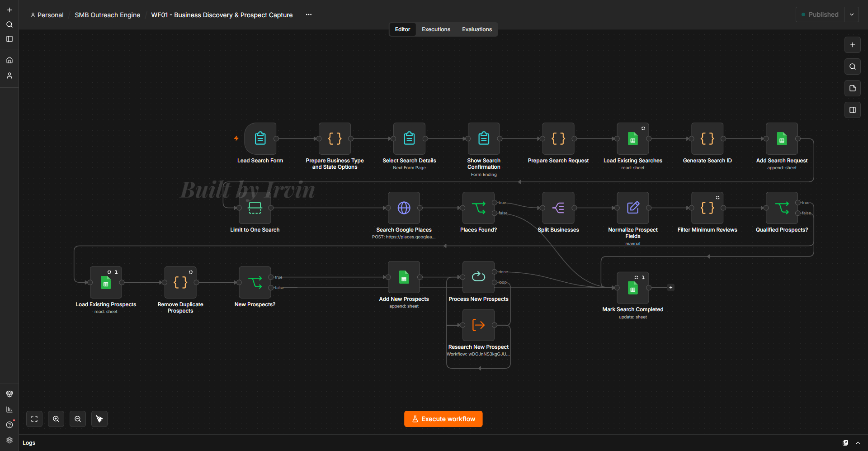The image size is (868, 451).
Task: Select the Split Businesses node
Action: click(x=558, y=208)
